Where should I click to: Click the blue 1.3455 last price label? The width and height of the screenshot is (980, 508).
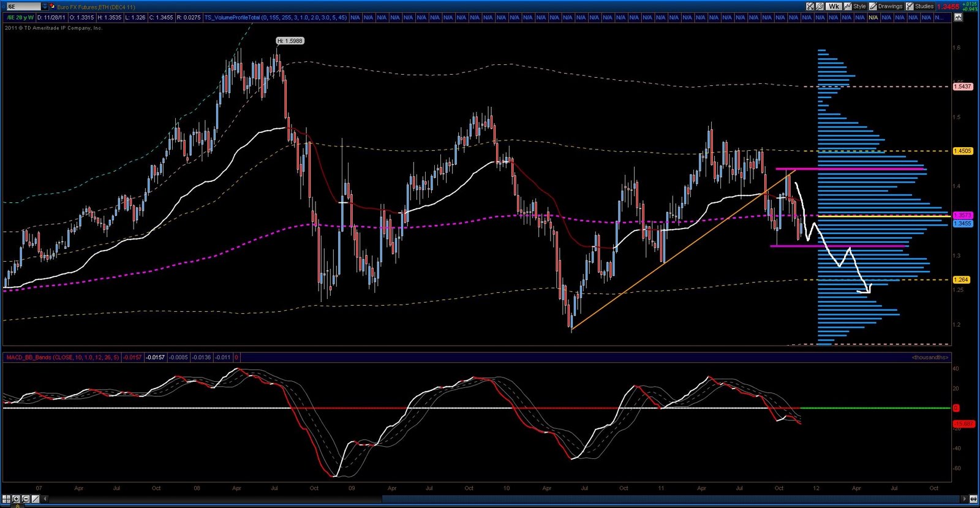[x=963, y=224]
